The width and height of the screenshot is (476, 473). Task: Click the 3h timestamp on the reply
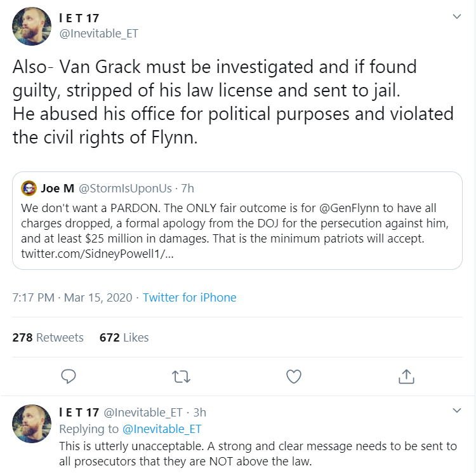tap(199, 413)
